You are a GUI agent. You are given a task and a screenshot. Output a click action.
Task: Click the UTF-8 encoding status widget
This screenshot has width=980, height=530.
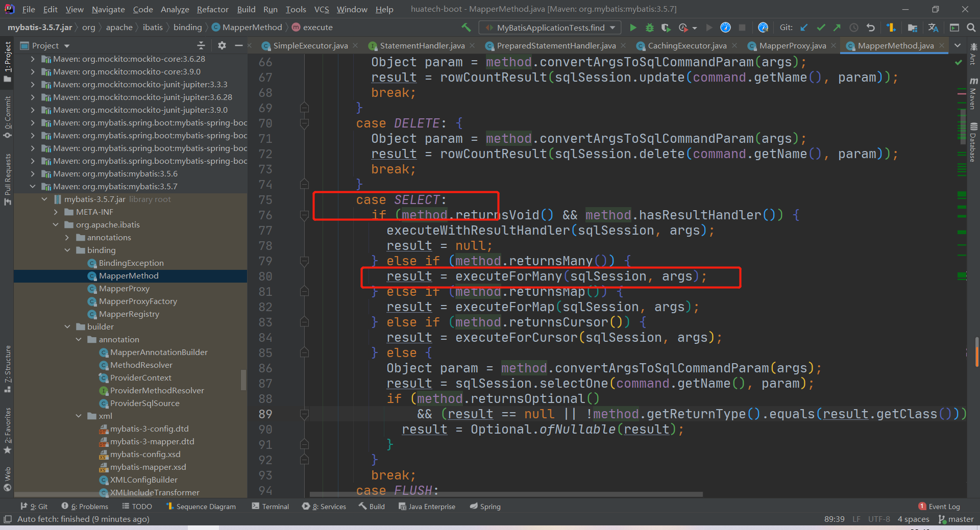point(879,519)
